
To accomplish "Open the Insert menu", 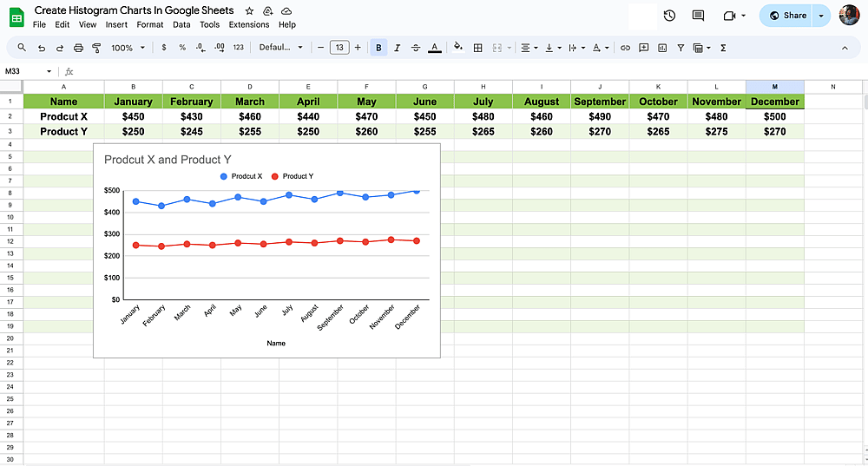I will click(x=116, y=25).
